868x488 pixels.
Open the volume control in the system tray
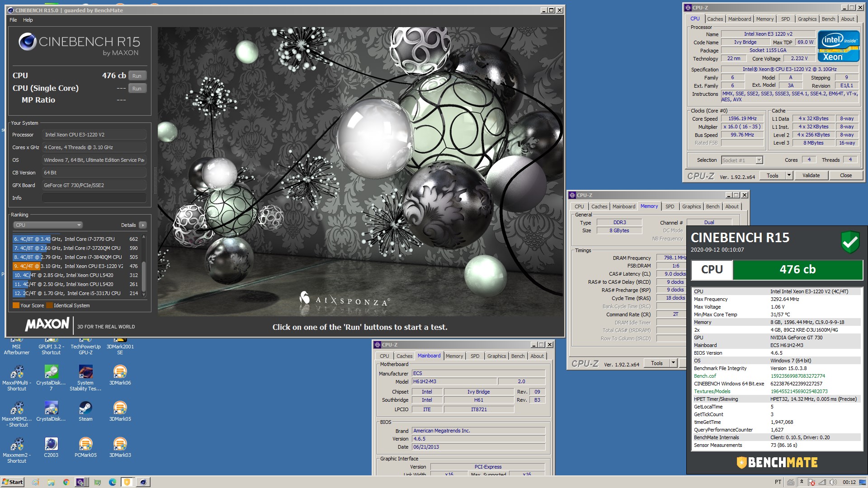833,482
